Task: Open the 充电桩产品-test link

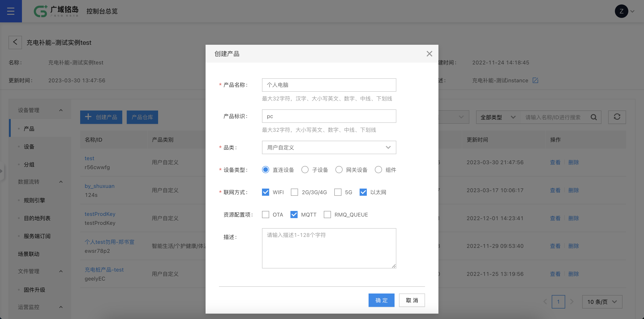Action: click(104, 270)
